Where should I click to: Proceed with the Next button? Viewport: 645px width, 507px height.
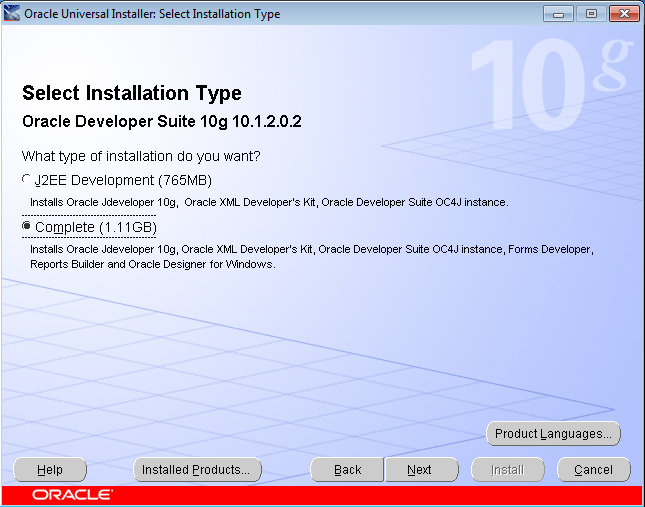click(x=420, y=470)
